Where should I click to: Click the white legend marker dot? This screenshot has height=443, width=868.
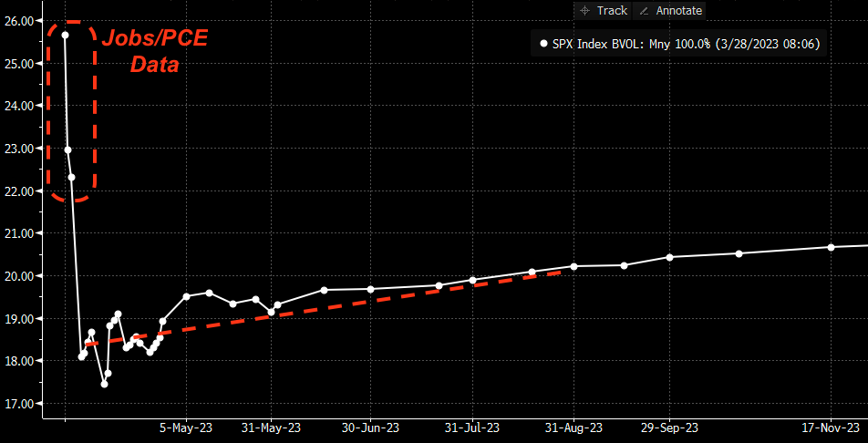544,43
